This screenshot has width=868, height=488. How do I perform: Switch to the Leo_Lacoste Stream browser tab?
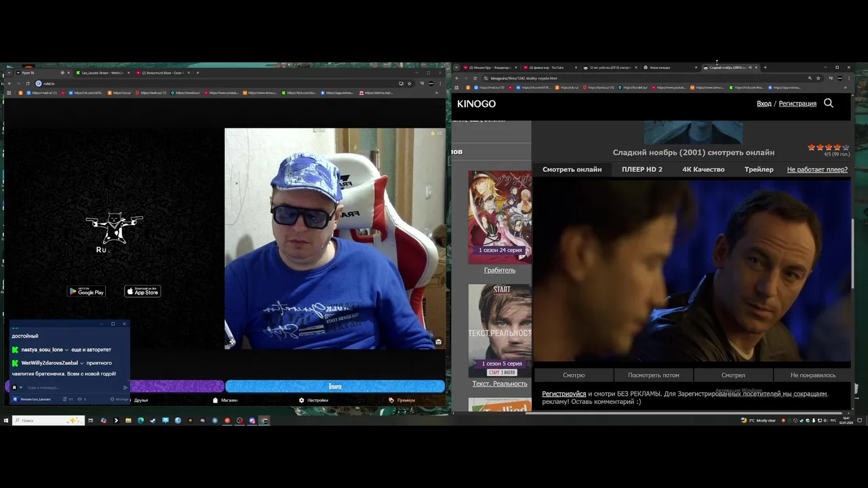pos(102,73)
